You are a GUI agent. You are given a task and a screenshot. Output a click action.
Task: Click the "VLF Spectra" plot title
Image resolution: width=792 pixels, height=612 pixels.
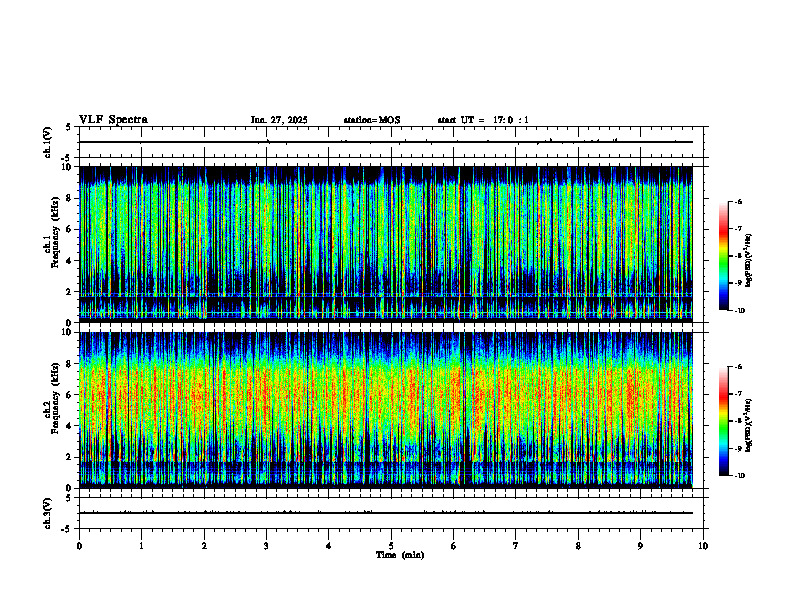point(113,120)
